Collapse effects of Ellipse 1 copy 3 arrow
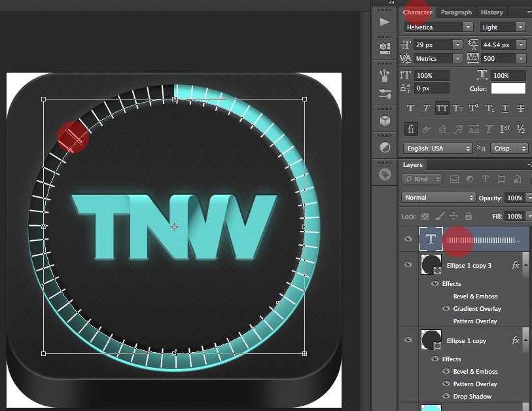 (x=525, y=264)
